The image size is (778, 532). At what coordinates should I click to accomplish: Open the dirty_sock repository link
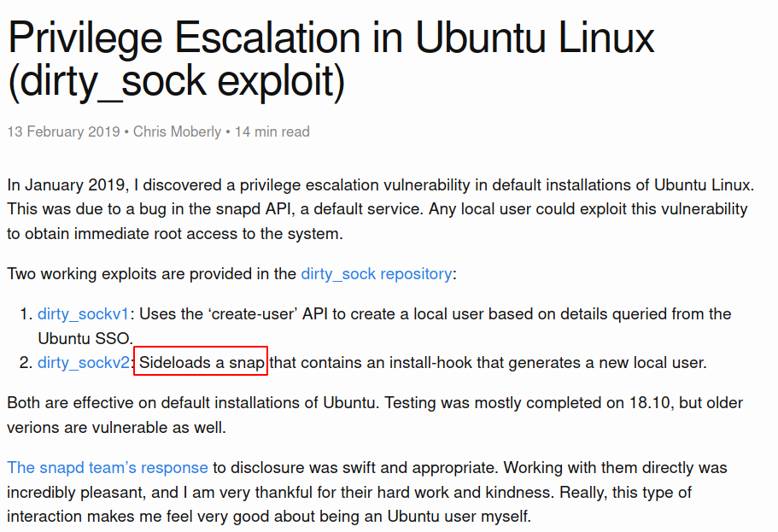(377, 274)
